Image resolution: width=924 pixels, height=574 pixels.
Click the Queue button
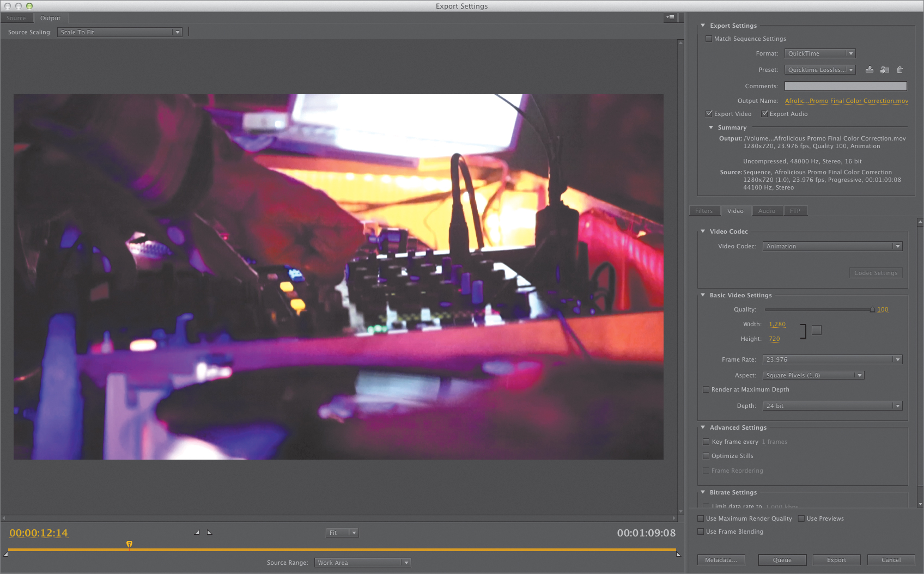pyautogui.click(x=782, y=560)
